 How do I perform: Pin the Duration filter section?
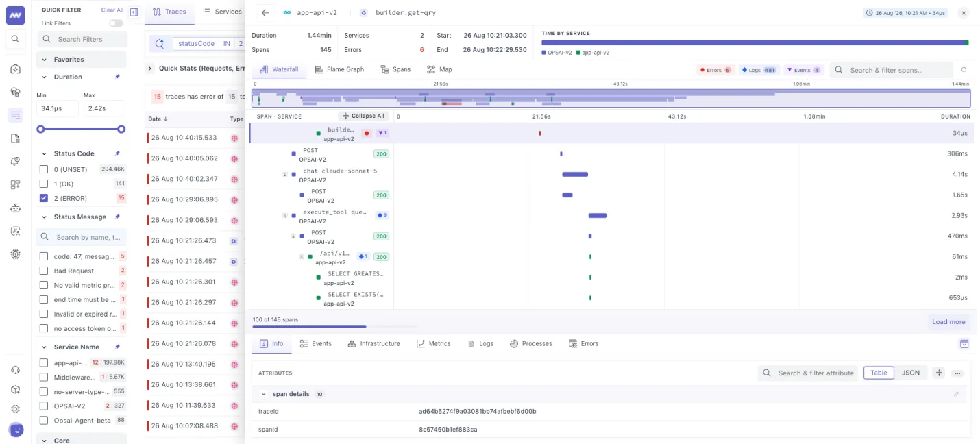(x=117, y=77)
